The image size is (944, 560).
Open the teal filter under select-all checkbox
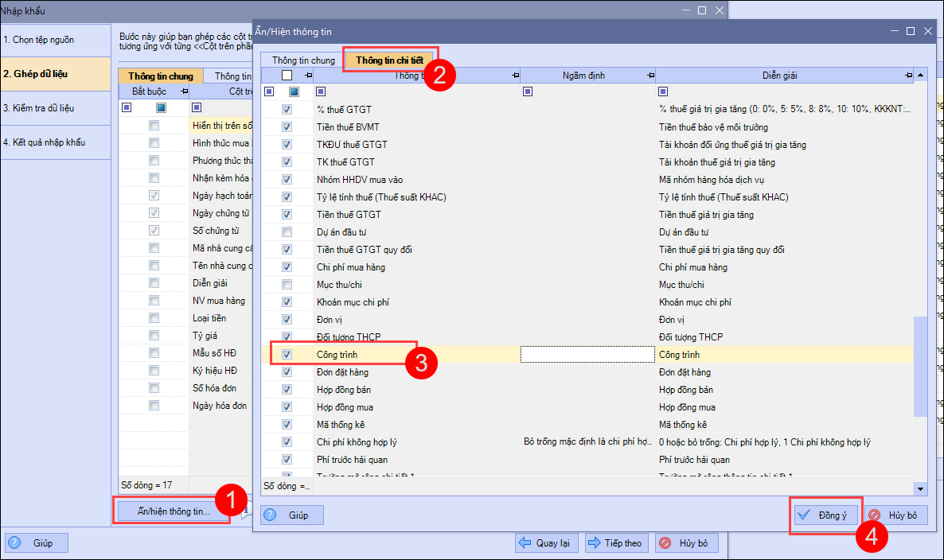point(295,91)
